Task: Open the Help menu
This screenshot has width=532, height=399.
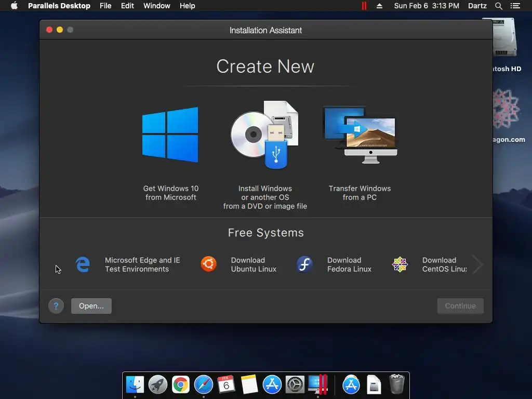Action: coord(187,6)
